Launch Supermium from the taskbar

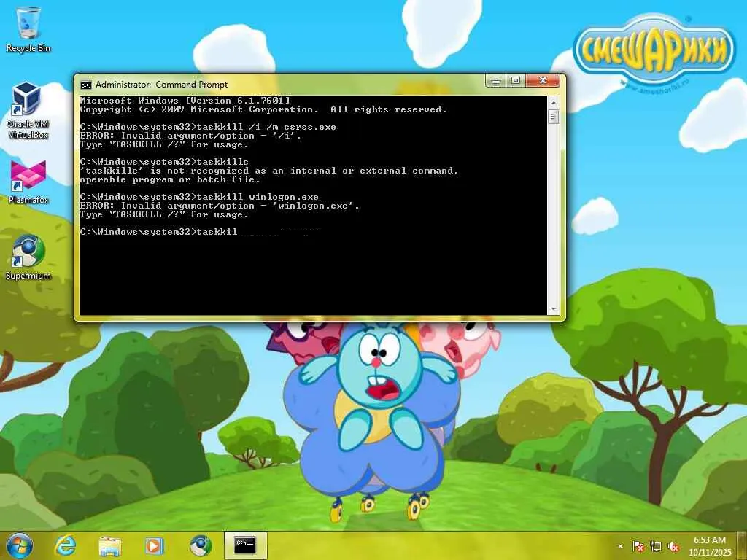click(x=200, y=545)
